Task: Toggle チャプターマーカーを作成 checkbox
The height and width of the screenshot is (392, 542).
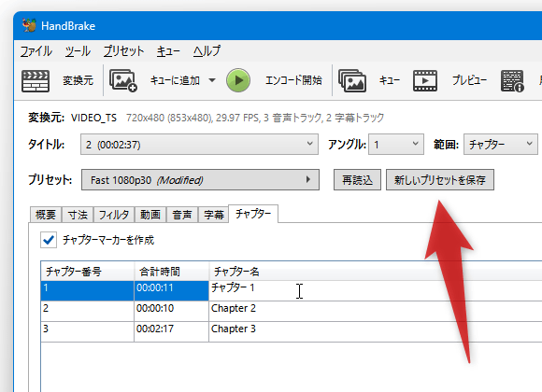Action: click(x=49, y=240)
